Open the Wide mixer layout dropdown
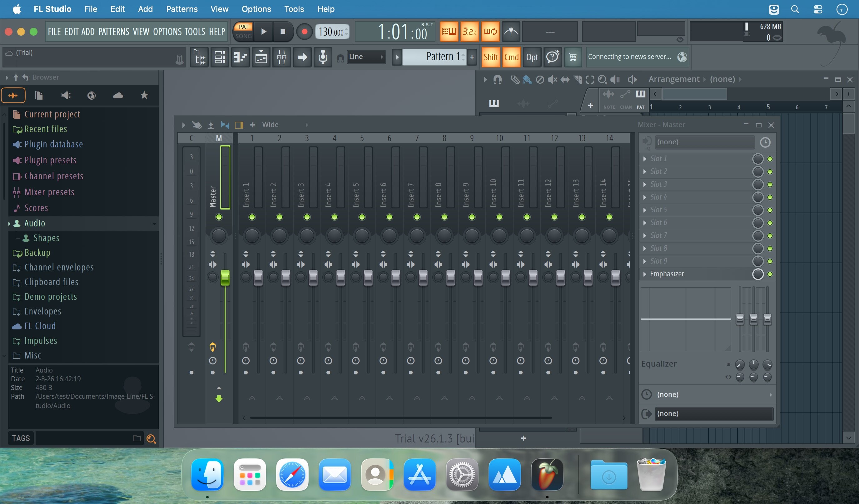This screenshot has width=859, height=504. [285, 125]
